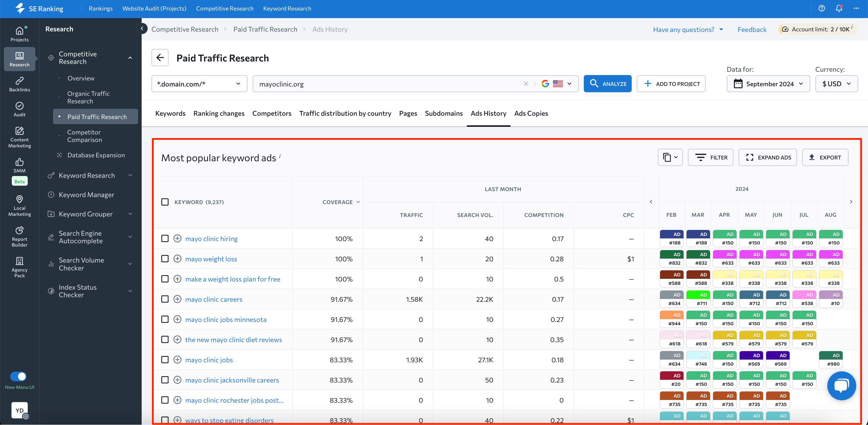The image size is (868, 425).
Task: Show previous months in ads timeline
Action: coord(651,202)
